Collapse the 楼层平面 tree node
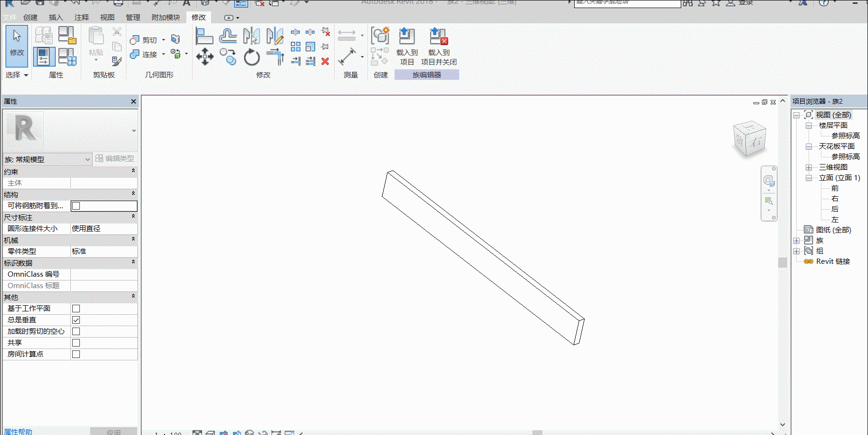Image resolution: width=868 pixels, height=435 pixels. click(x=809, y=126)
